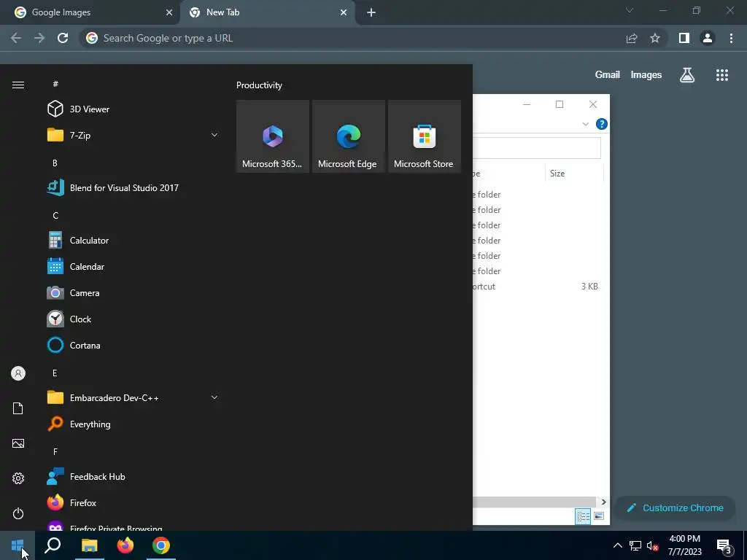Click Chrome's back arrow
The width and height of the screenshot is (747, 560).
coord(16,38)
